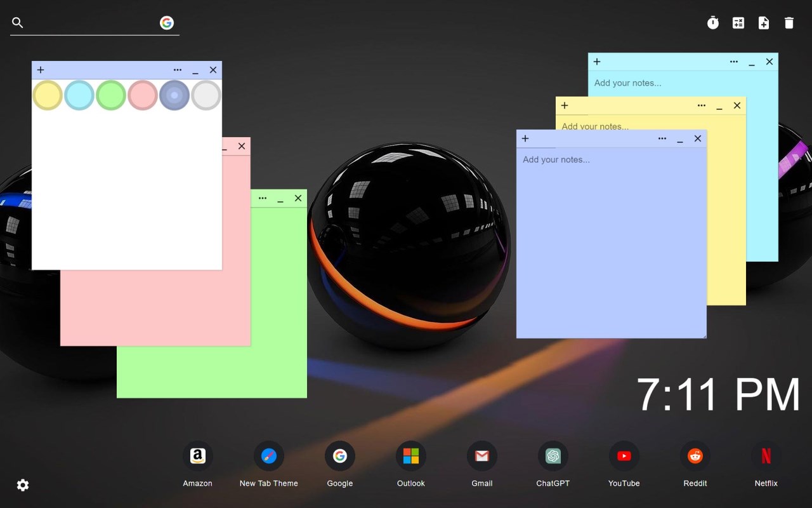Open the timer icon at top right
The image size is (812, 508).
pyautogui.click(x=713, y=23)
